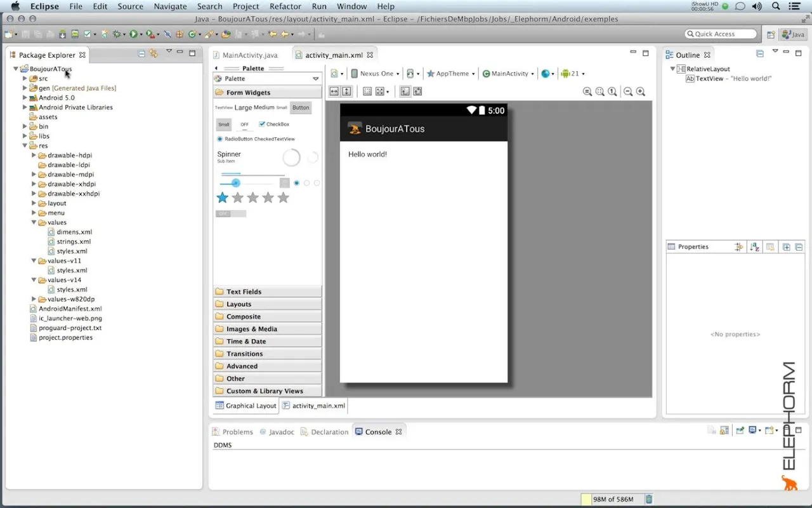Click the zoom to 100% magnifier icon
The height and width of the screenshot is (508, 812).
(x=612, y=91)
